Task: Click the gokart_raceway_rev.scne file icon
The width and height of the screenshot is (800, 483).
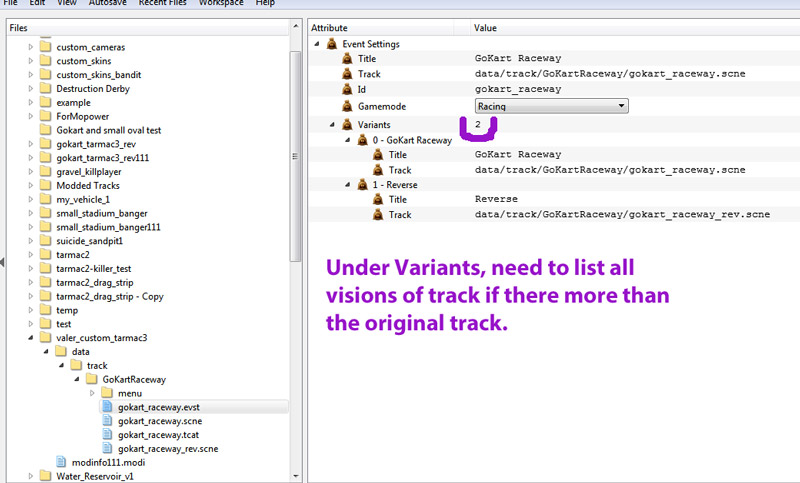Action: 107,448
